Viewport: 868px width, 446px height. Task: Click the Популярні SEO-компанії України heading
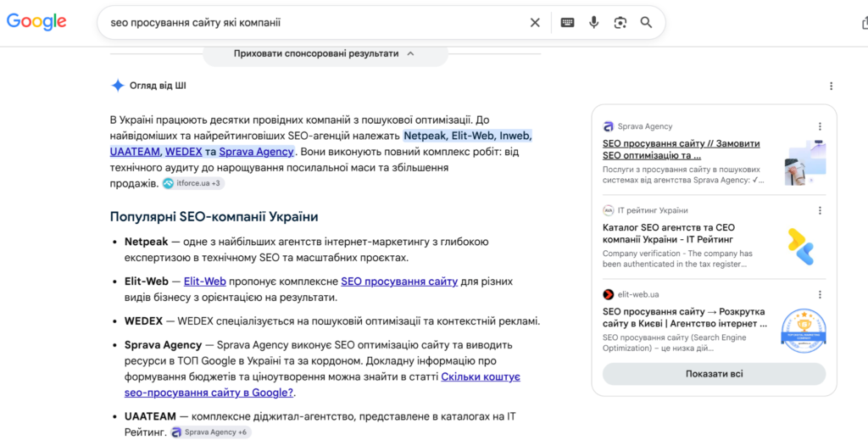click(x=214, y=216)
